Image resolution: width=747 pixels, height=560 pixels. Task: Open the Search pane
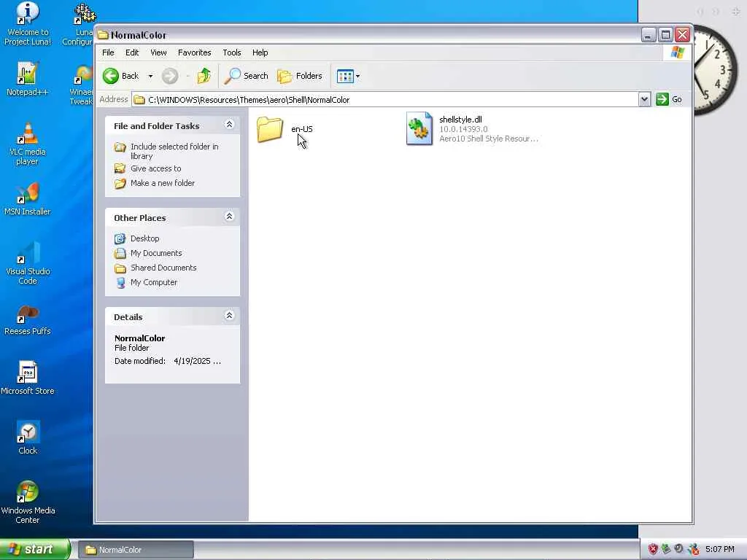pos(247,76)
